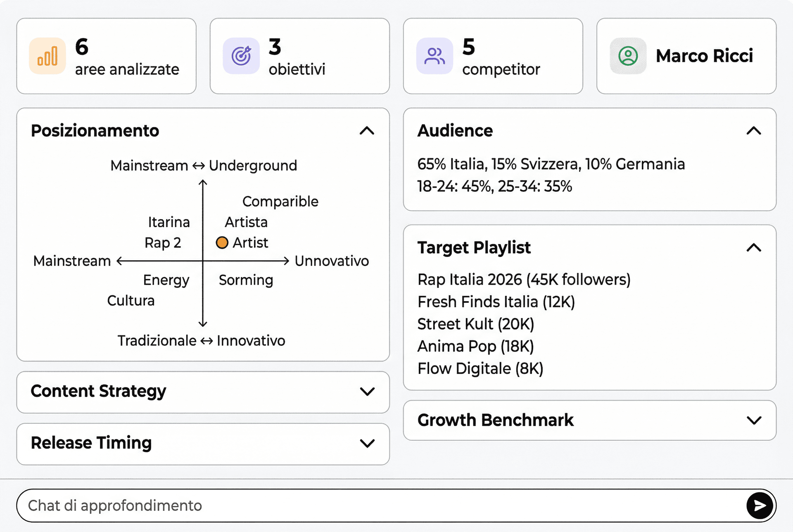The height and width of the screenshot is (532, 793).
Task: Open the Marco Ricci profile card
Action: [x=686, y=56]
